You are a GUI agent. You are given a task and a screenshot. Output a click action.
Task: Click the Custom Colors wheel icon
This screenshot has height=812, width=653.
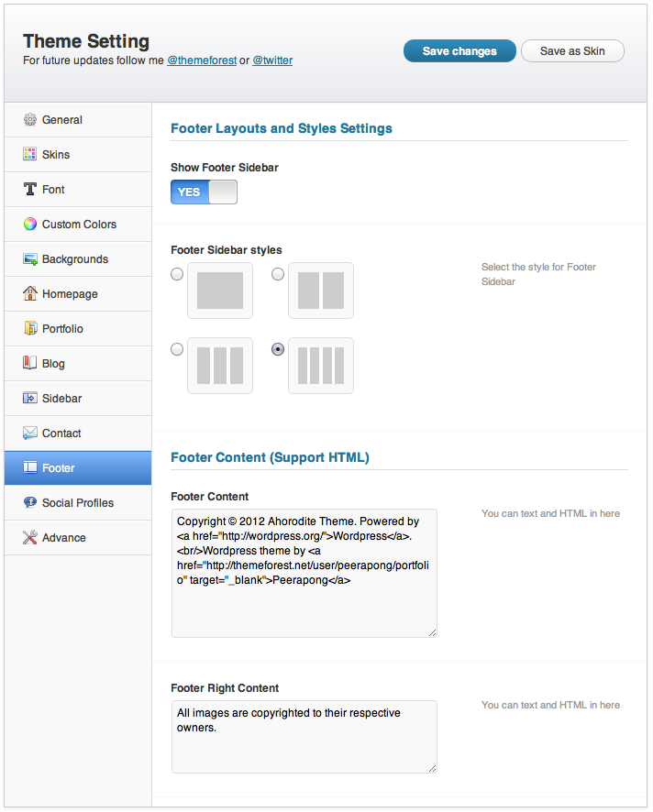[x=30, y=224]
